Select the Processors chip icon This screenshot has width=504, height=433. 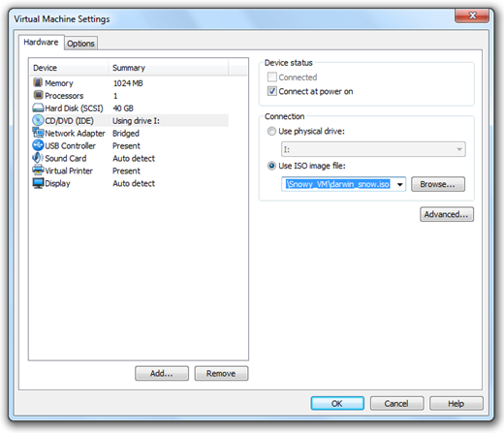coord(38,95)
